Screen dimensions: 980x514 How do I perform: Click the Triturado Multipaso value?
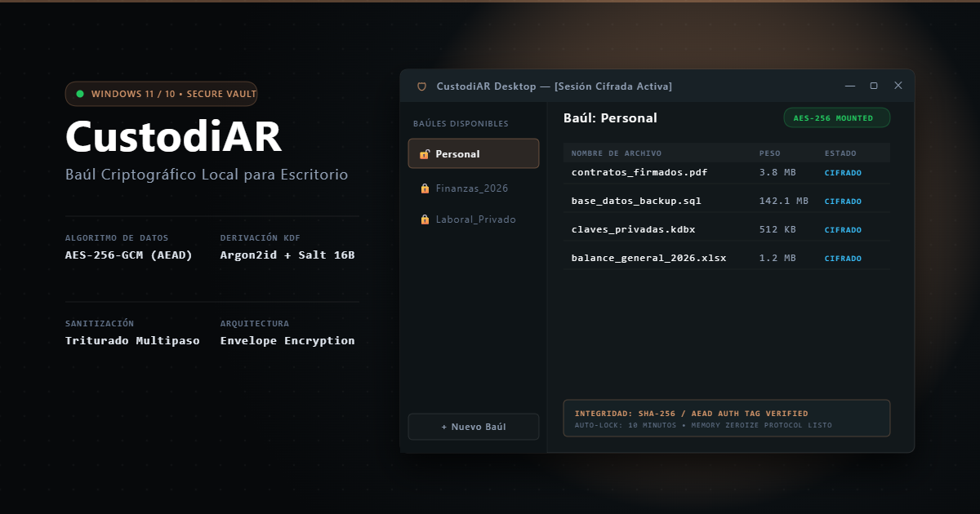click(x=132, y=340)
